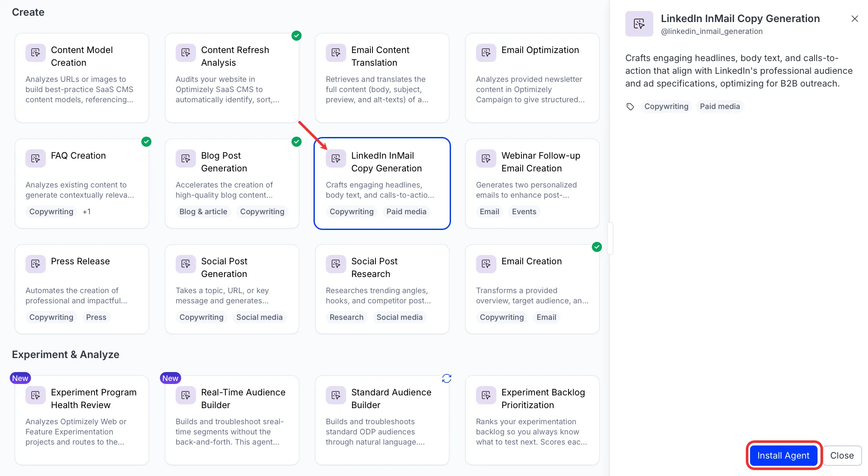The width and height of the screenshot is (868, 476).
Task: Click Social media tag on Social Post Generation
Action: [259, 317]
